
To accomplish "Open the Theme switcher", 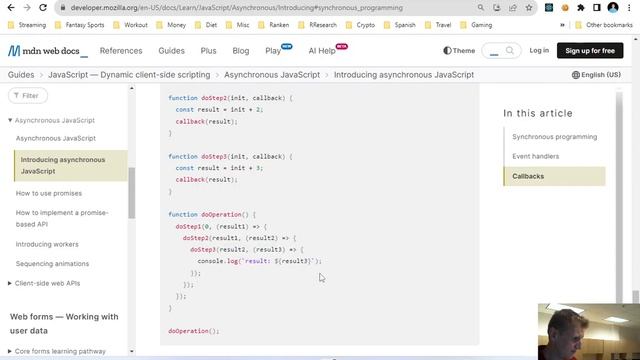I will click(459, 51).
